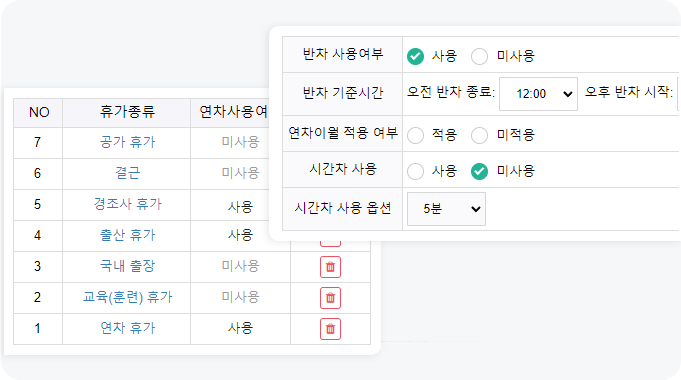
Task: Delete the 교육(훈련) 휴가 row with trash icon
Action: [x=330, y=298]
